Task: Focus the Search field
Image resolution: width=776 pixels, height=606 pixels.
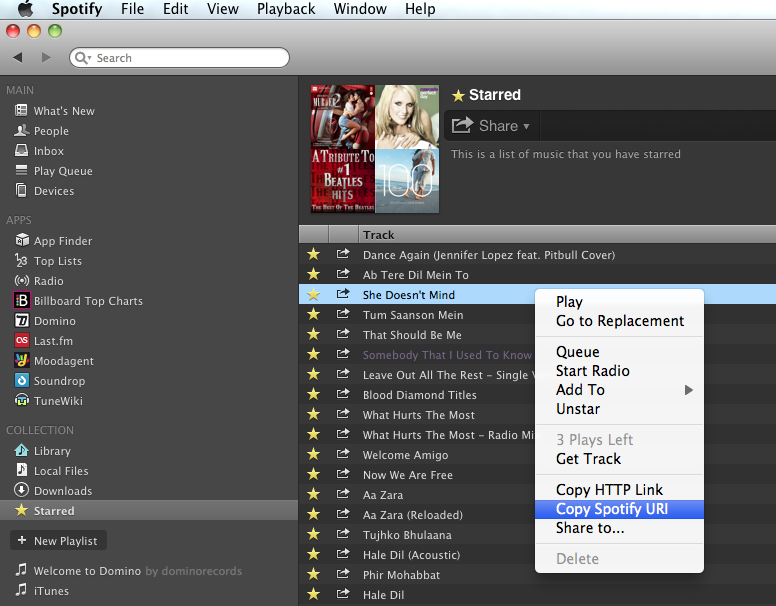Action: tap(179, 58)
